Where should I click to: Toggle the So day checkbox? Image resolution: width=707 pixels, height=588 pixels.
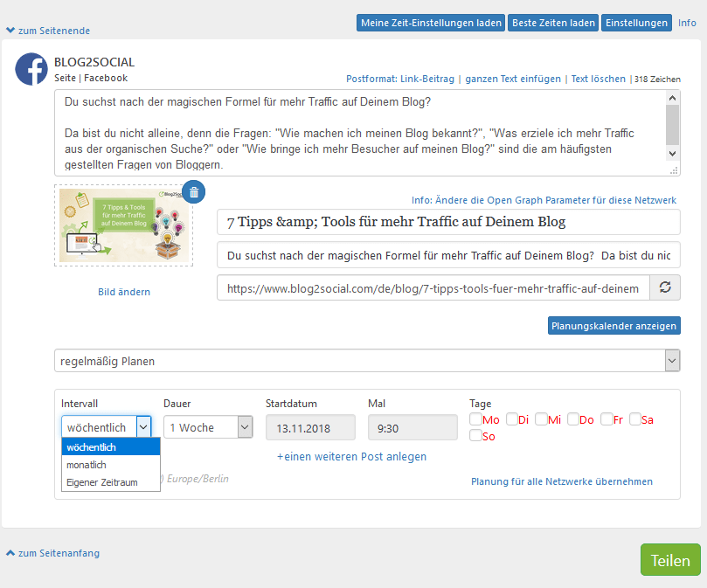[475, 436]
